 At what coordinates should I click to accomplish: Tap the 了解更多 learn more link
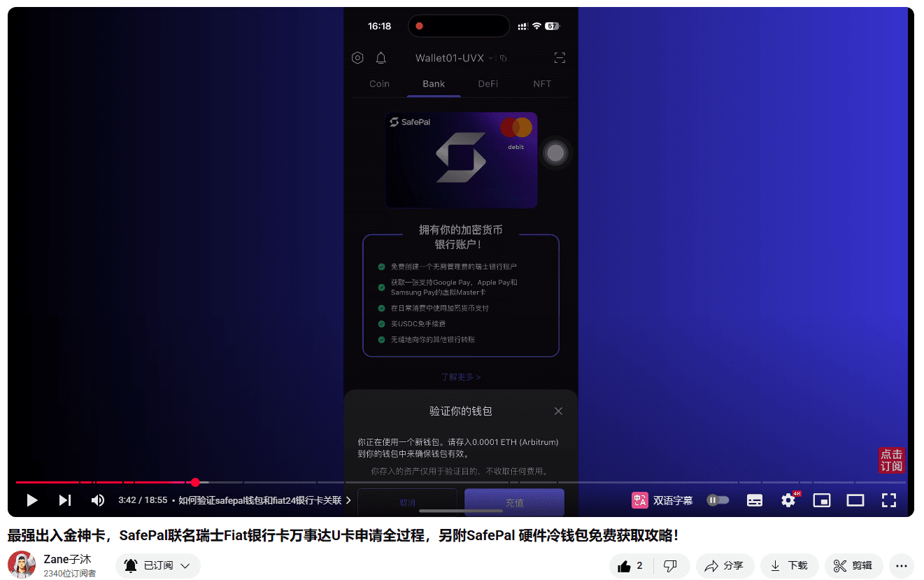(461, 376)
